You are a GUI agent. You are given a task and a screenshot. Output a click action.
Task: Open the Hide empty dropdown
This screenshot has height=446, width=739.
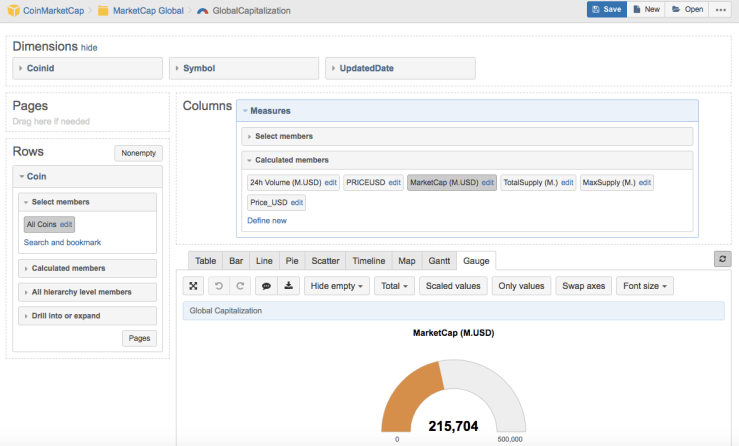[x=337, y=286]
